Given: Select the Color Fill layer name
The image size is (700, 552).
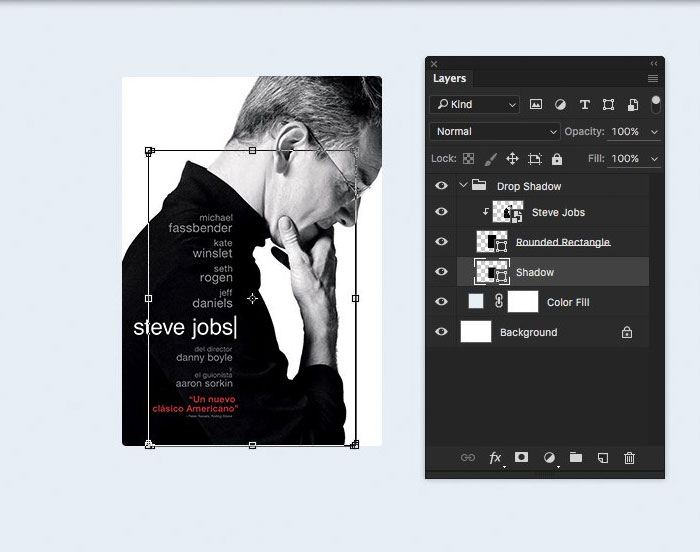Looking at the screenshot, I should 568,302.
